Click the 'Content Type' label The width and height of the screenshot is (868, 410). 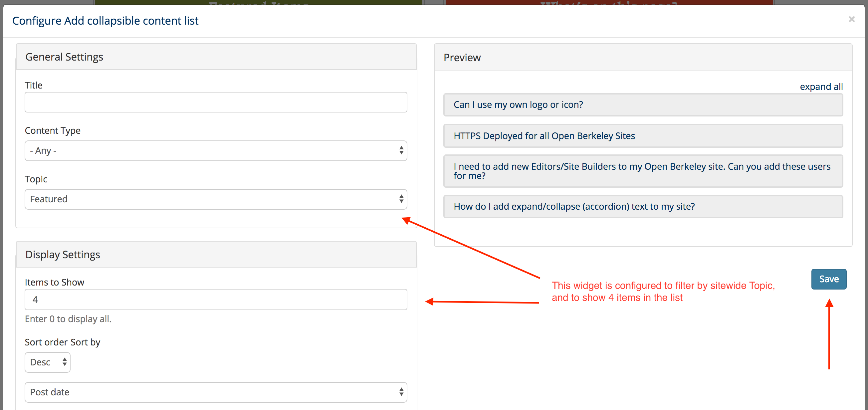pyautogui.click(x=53, y=130)
